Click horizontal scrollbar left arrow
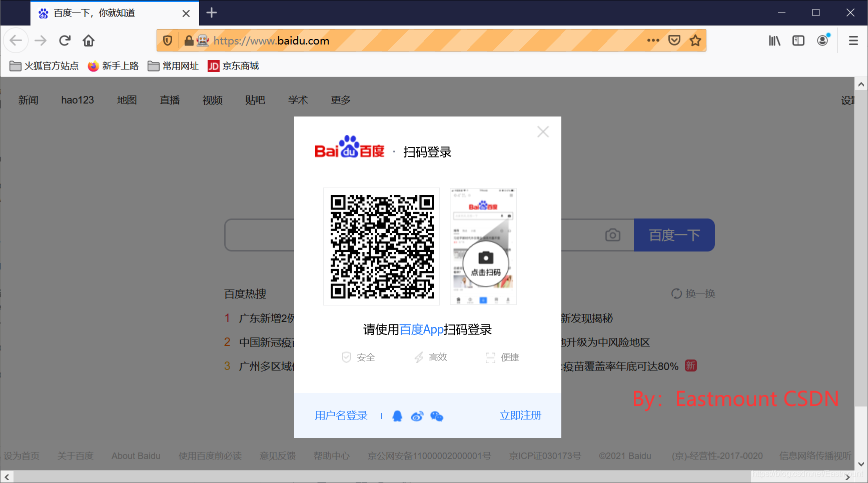 click(x=7, y=477)
